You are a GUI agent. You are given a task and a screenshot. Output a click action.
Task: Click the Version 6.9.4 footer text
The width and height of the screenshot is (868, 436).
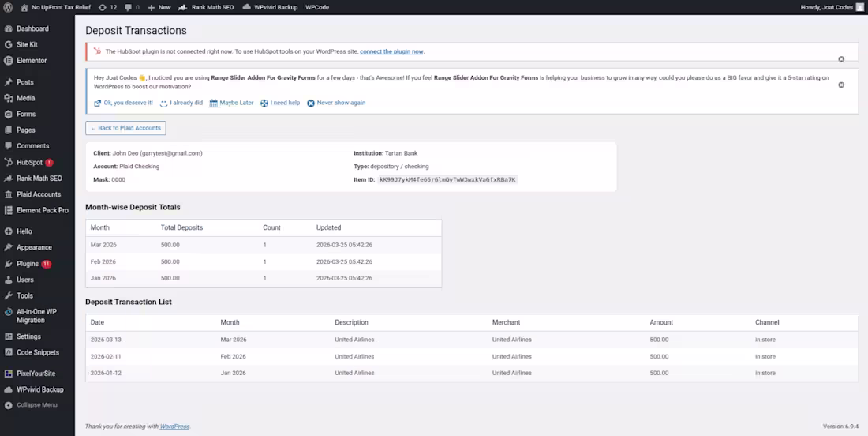[840, 427]
